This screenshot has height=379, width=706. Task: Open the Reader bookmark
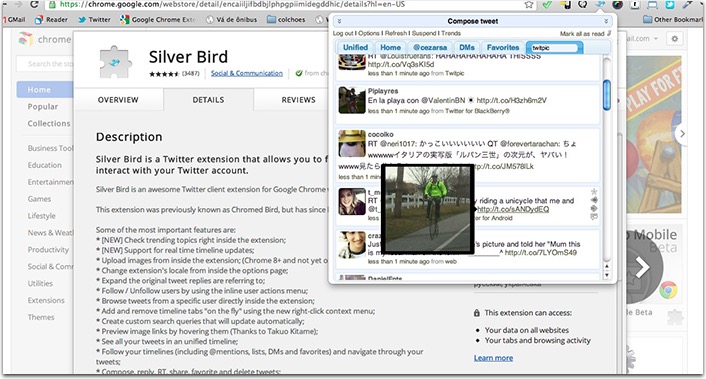51,20
